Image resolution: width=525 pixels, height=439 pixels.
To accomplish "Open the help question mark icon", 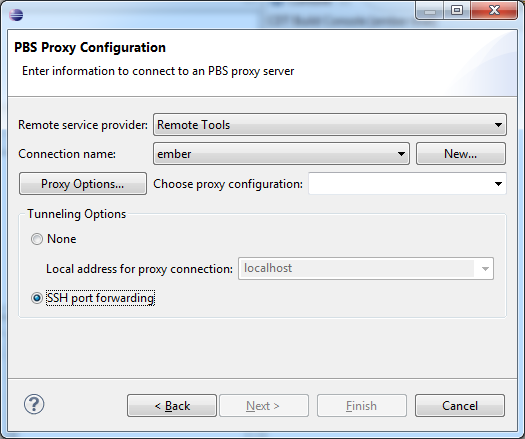I will click(34, 404).
